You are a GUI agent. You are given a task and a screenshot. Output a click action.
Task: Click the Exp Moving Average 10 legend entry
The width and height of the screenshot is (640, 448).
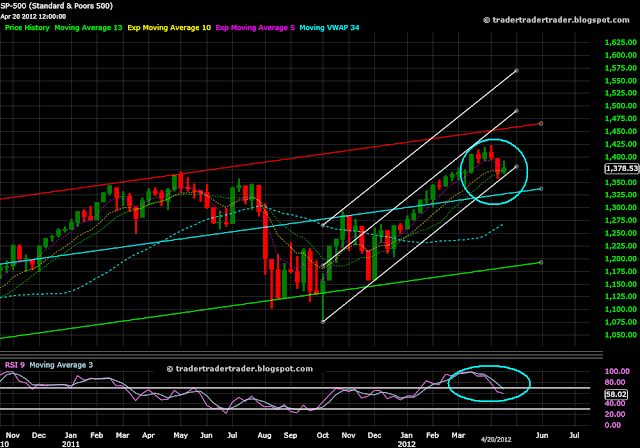169,28
